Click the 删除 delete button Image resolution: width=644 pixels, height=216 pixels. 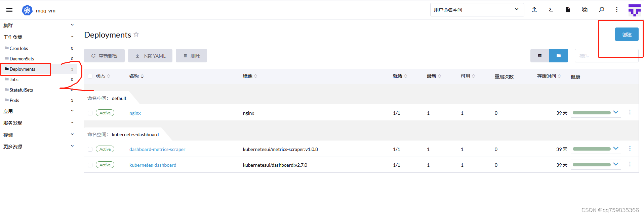(191, 56)
